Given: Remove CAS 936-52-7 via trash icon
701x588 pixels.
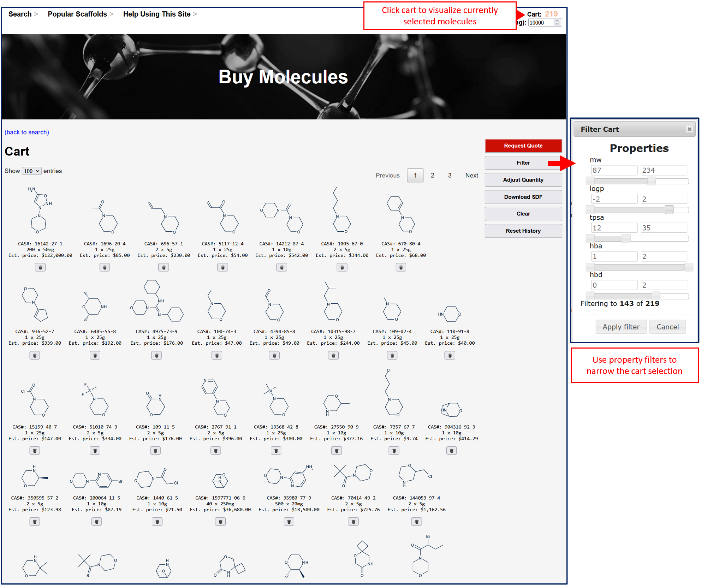Looking at the screenshot, I should tap(35, 355).
